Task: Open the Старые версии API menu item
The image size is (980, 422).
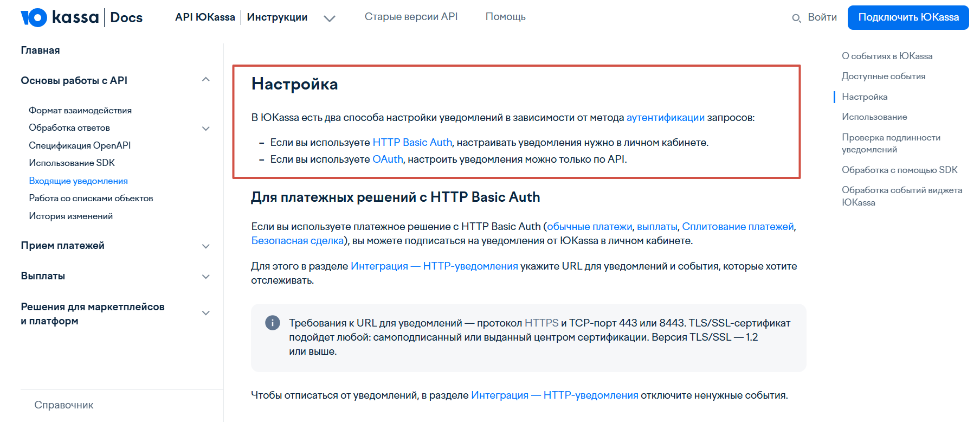Action: 411,17
